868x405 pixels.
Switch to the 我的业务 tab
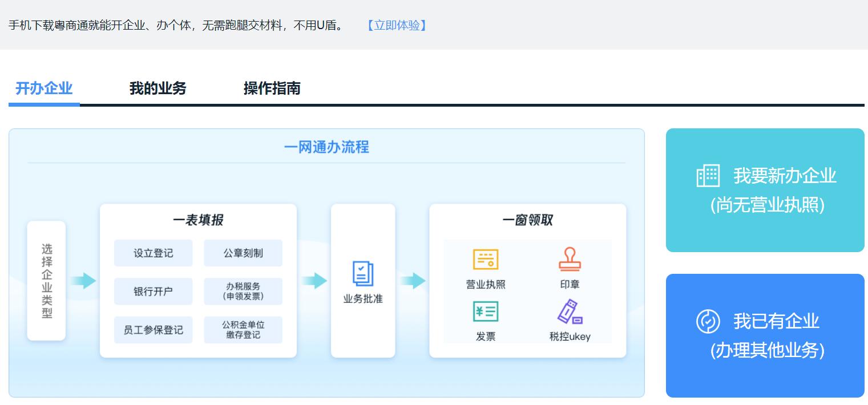click(x=158, y=88)
